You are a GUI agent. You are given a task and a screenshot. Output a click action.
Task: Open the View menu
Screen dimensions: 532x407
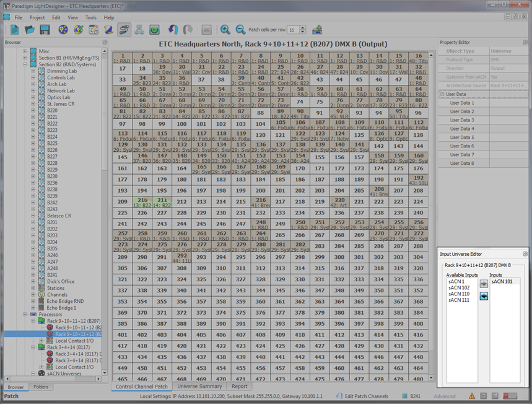tap(72, 17)
